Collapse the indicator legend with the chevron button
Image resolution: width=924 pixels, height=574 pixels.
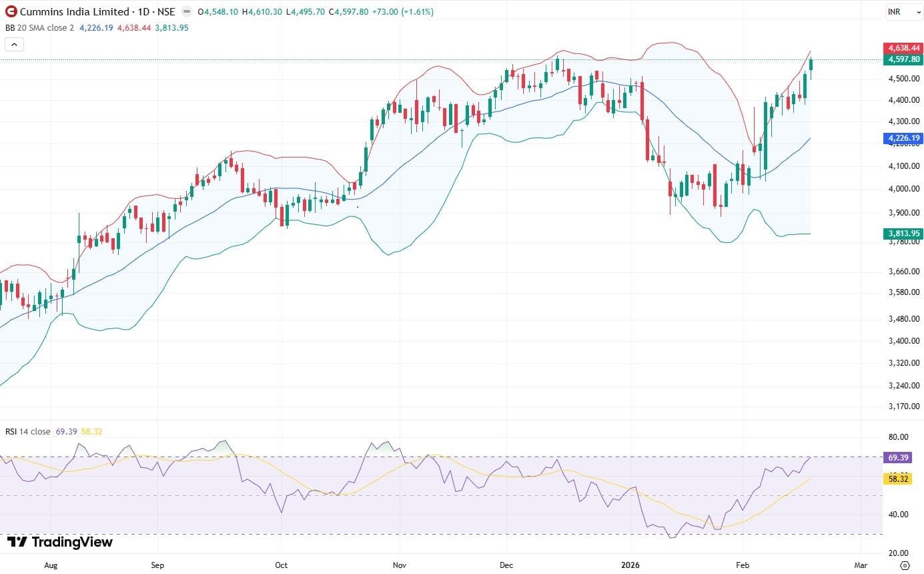(x=14, y=45)
